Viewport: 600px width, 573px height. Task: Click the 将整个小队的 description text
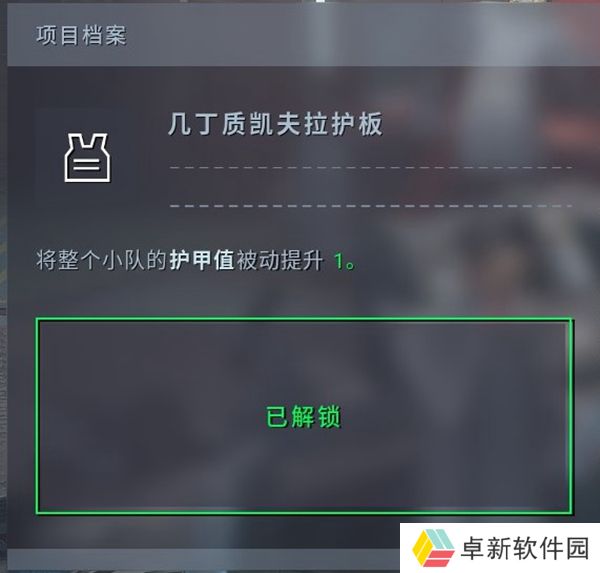(x=101, y=261)
